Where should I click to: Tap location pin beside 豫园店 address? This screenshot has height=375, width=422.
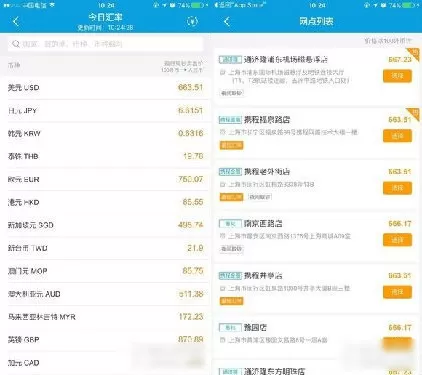point(223,340)
